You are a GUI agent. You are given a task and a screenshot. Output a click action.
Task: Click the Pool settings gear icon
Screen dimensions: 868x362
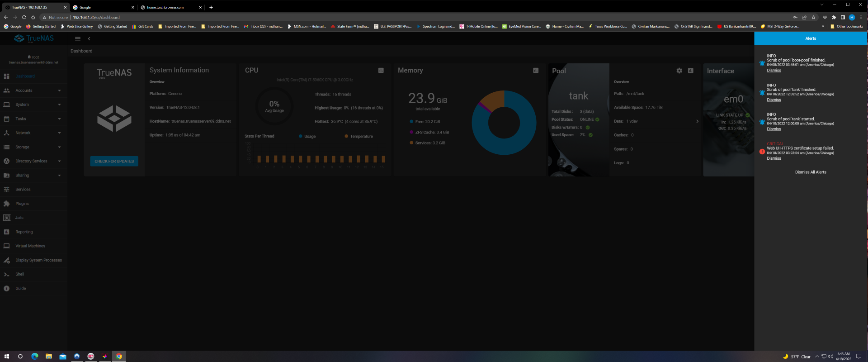click(x=679, y=71)
